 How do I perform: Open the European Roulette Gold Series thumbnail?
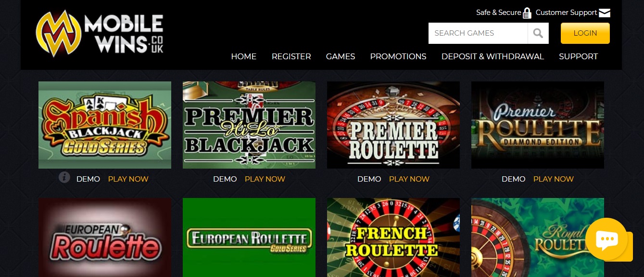(x=249, y=237)
